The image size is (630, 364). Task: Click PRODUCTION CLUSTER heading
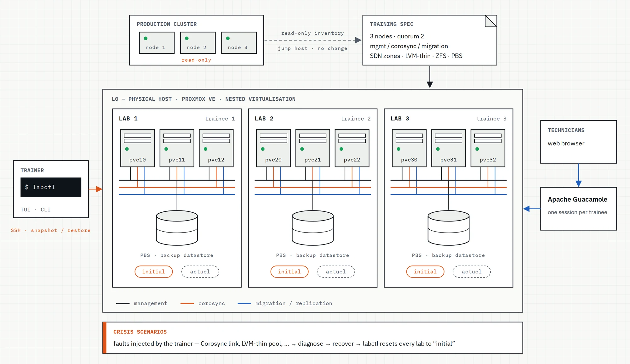[167, 24]
